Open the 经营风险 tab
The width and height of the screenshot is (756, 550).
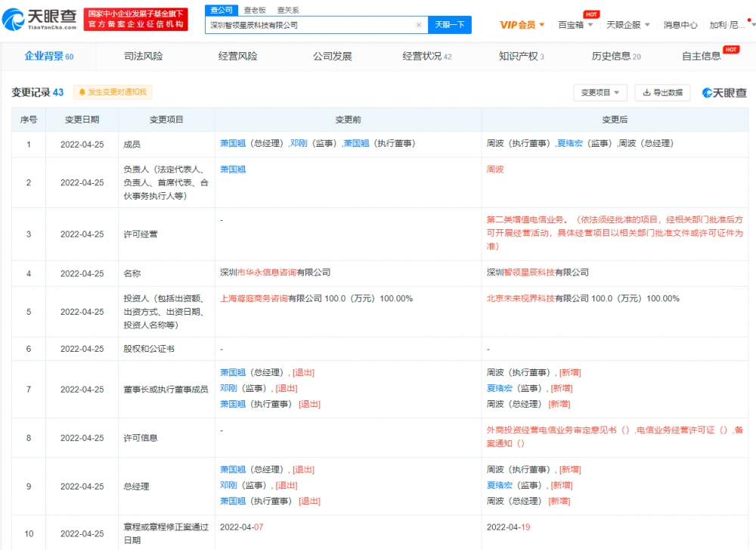[x=237, y=57]
